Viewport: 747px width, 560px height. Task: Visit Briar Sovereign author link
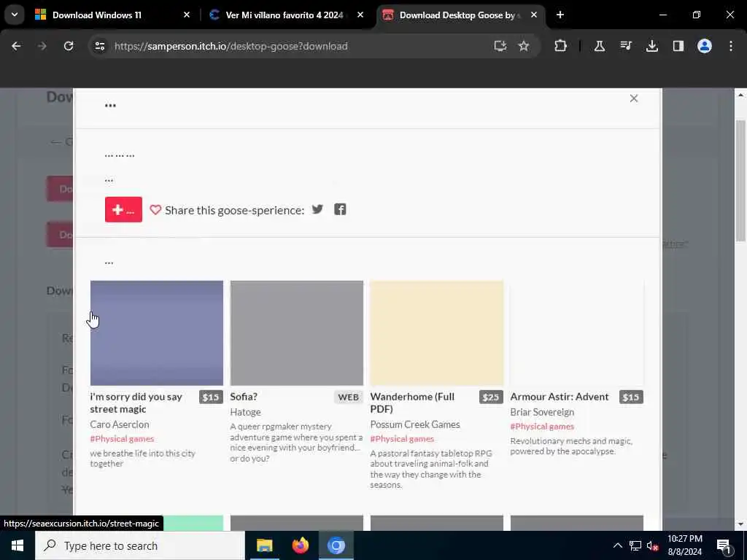point(542,412)
